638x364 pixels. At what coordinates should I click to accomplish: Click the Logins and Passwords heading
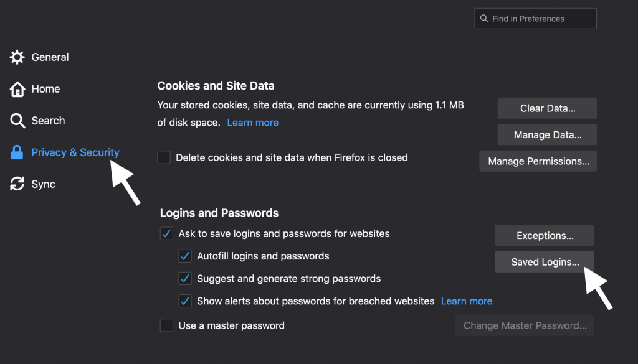pyautogui.click(x=219, y=213)
